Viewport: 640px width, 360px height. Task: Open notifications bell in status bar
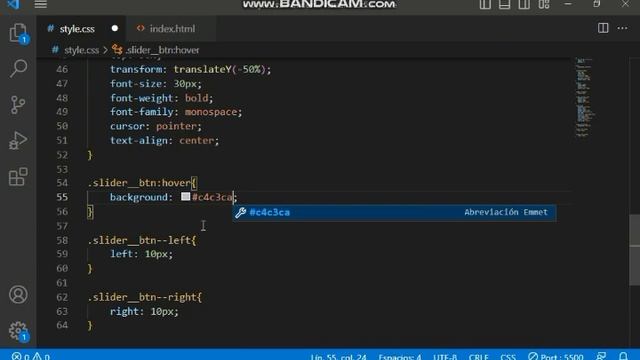pos(623,356)
